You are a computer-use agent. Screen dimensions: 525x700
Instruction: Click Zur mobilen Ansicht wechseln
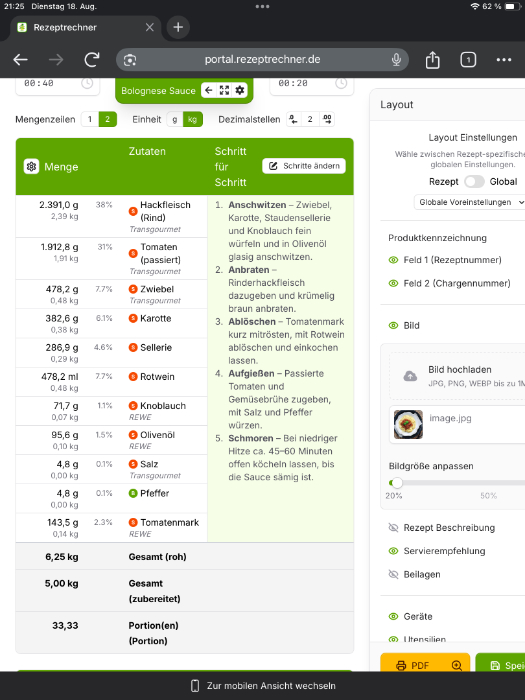[262, 686]
